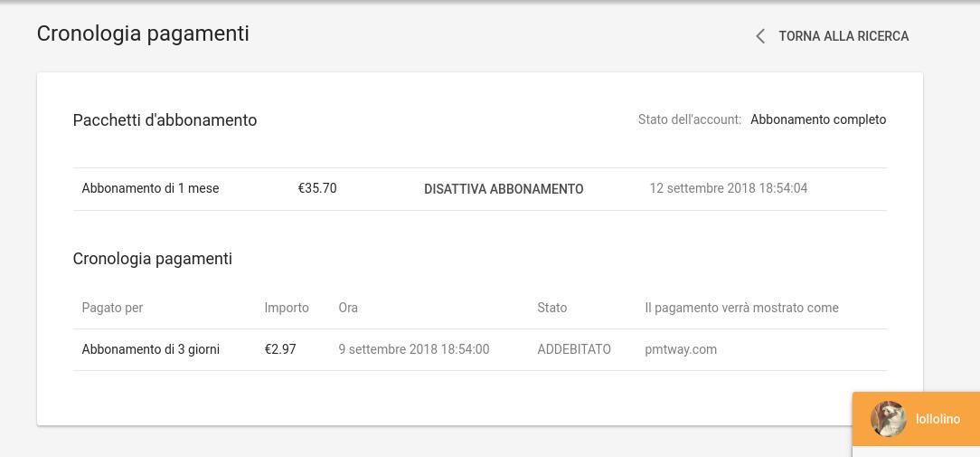Click the pmtway.com payment descriptor

coord(681,349)
